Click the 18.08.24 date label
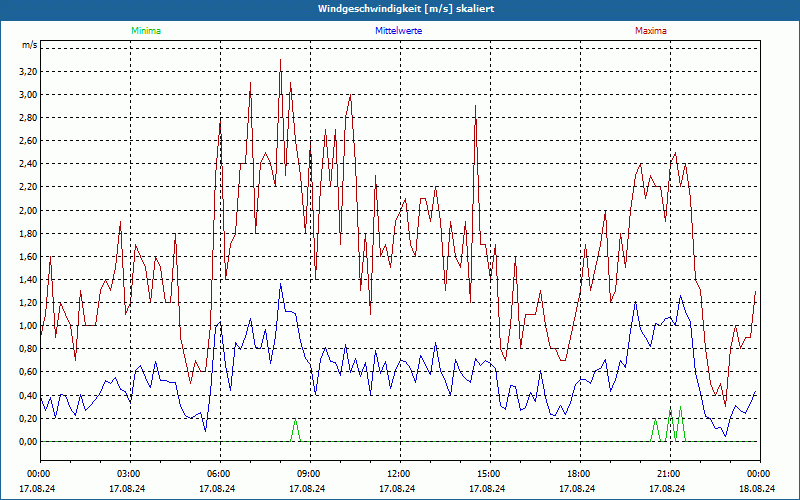Viewport: 800px width, 500px height. [757, 488]
